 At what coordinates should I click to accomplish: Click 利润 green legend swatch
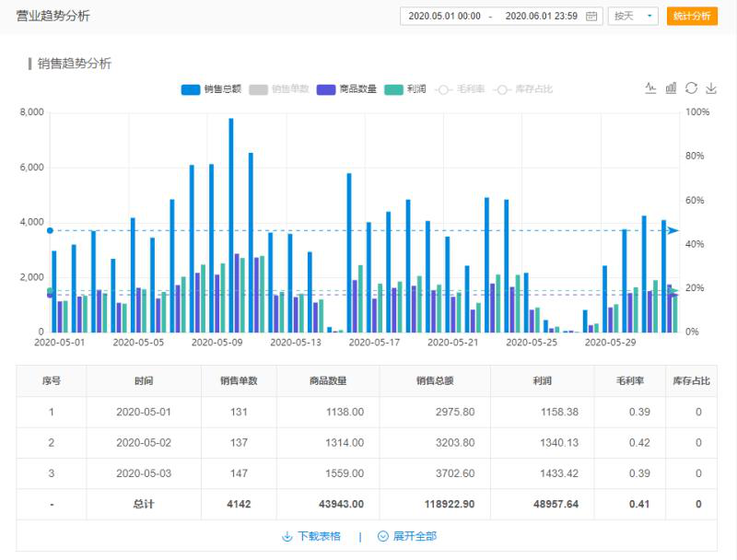(393, 89)
